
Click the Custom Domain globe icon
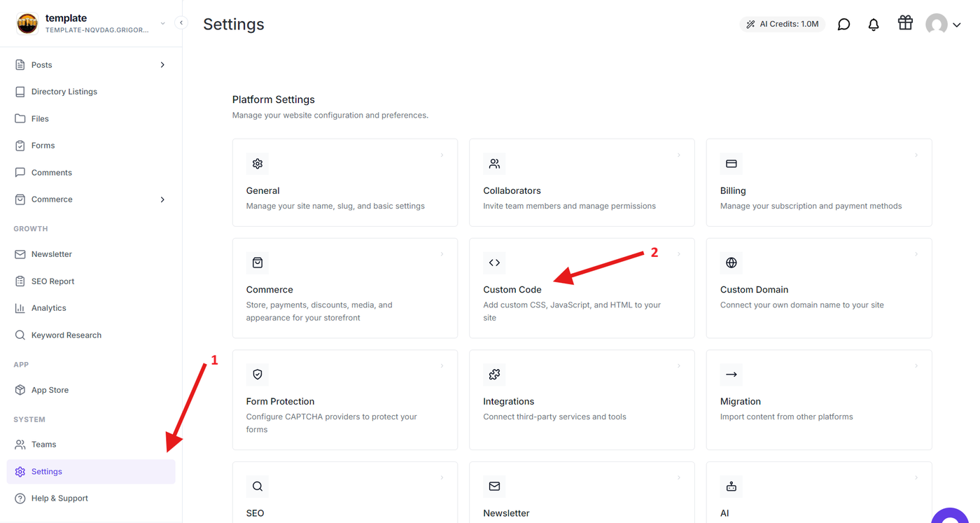[731, 263]
